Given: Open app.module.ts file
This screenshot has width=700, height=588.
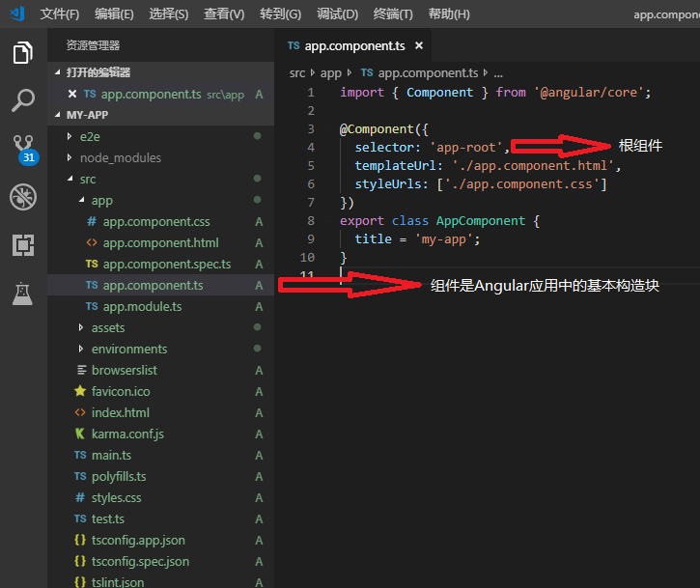Looking at the screenshot, I should coord(160,306).
